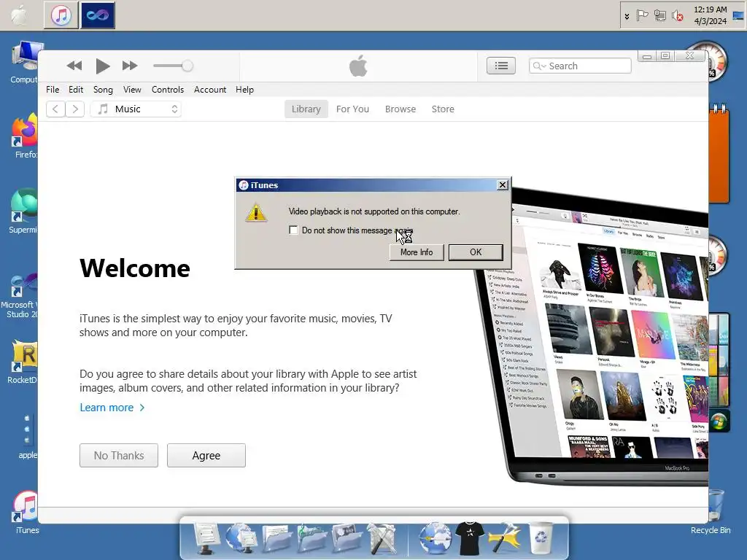The image size is (747, 560).
Task: Open the Controls menu
Action: tap(168, 90)
